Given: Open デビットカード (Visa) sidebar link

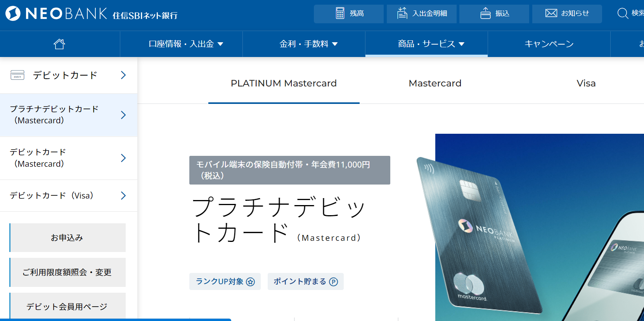Looking at the screenshot, I should (68, 195).
